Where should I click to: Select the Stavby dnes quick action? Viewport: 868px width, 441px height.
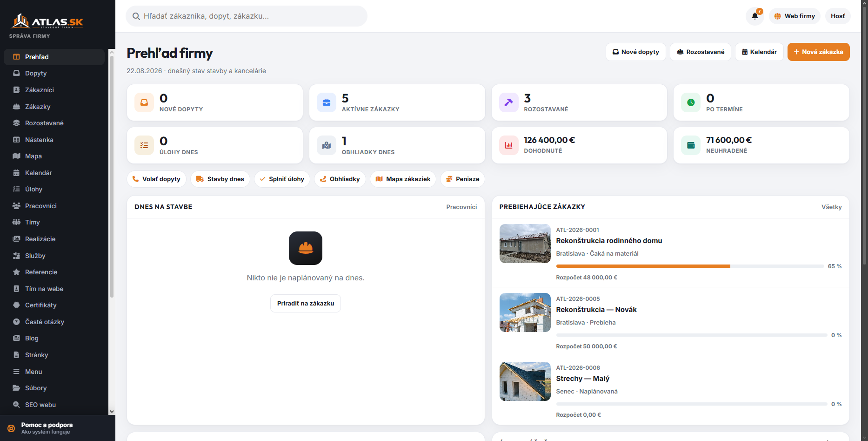(x=220, y=179)
